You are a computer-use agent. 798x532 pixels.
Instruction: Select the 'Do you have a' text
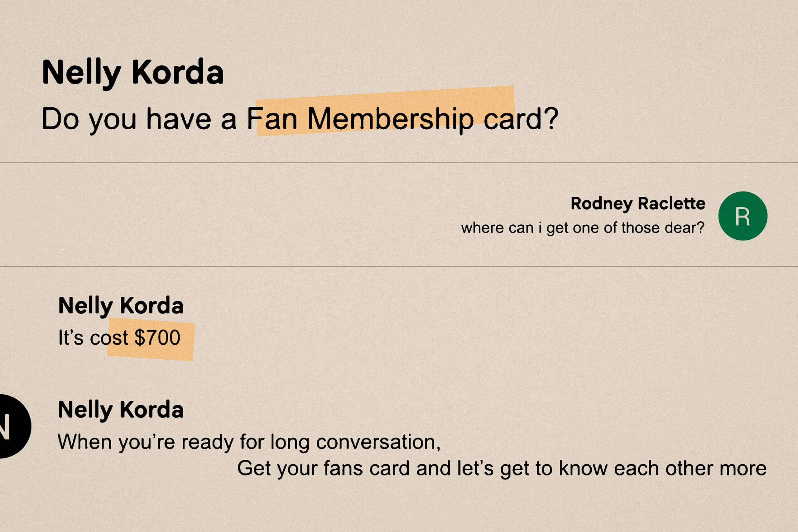pyautogui.click(x=138, y=119)
